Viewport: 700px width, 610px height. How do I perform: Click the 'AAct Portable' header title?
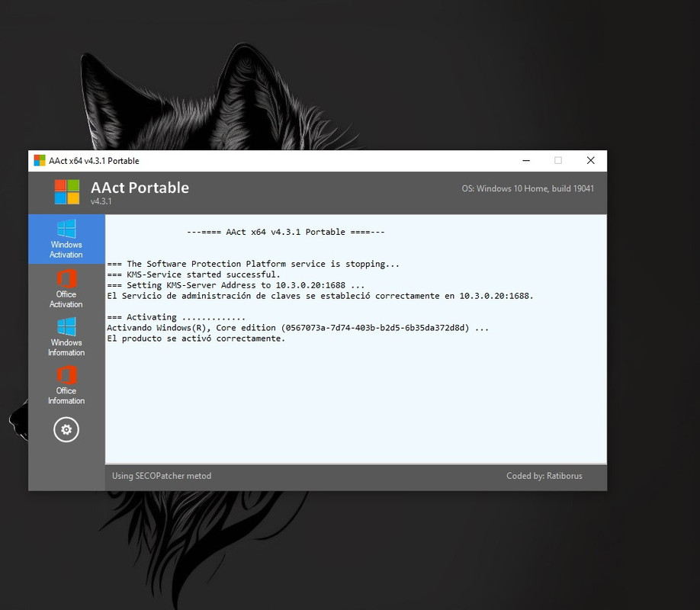140,188
